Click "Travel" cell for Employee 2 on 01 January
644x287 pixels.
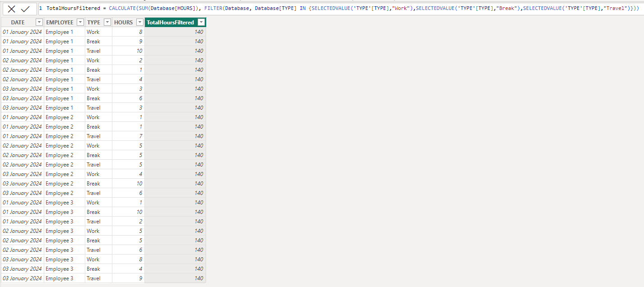point(99,136)
